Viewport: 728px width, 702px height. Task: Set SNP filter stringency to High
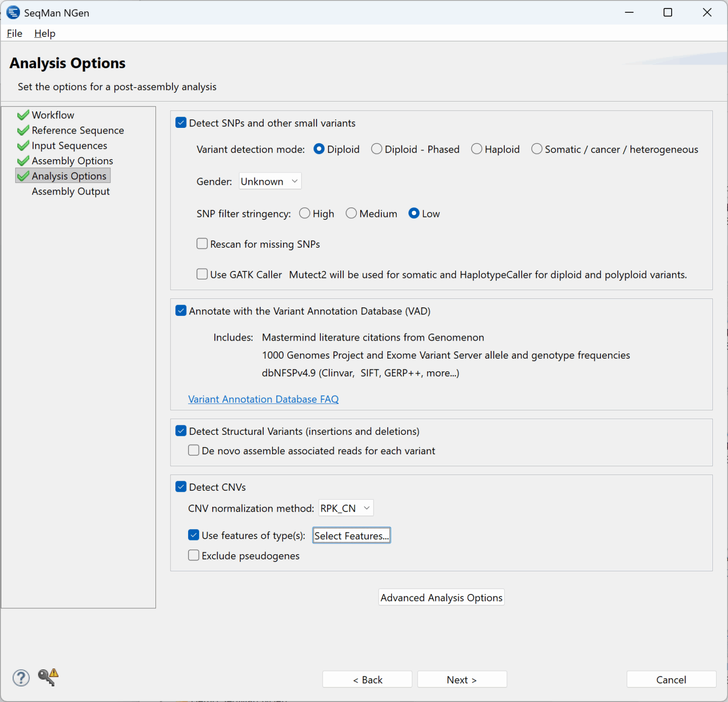(x=305, y=214)
